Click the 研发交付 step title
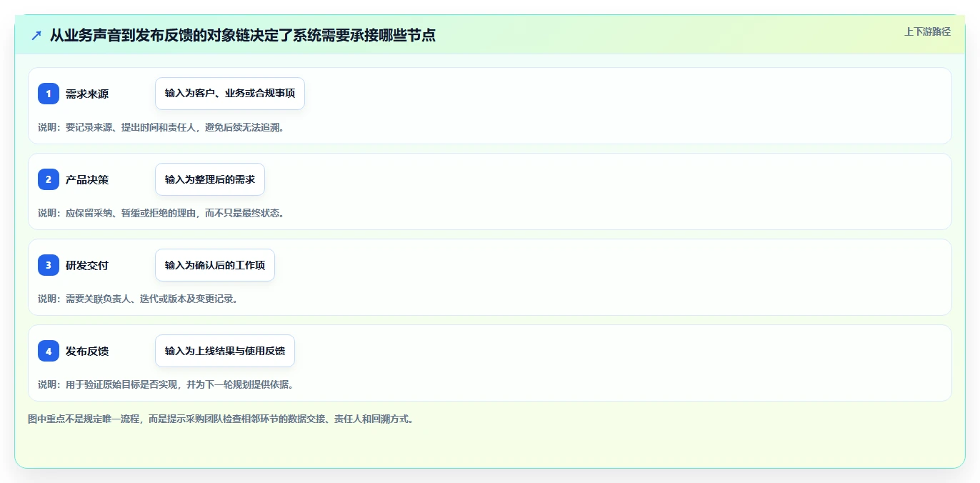980x483 pixels. (x=87, y=265)
